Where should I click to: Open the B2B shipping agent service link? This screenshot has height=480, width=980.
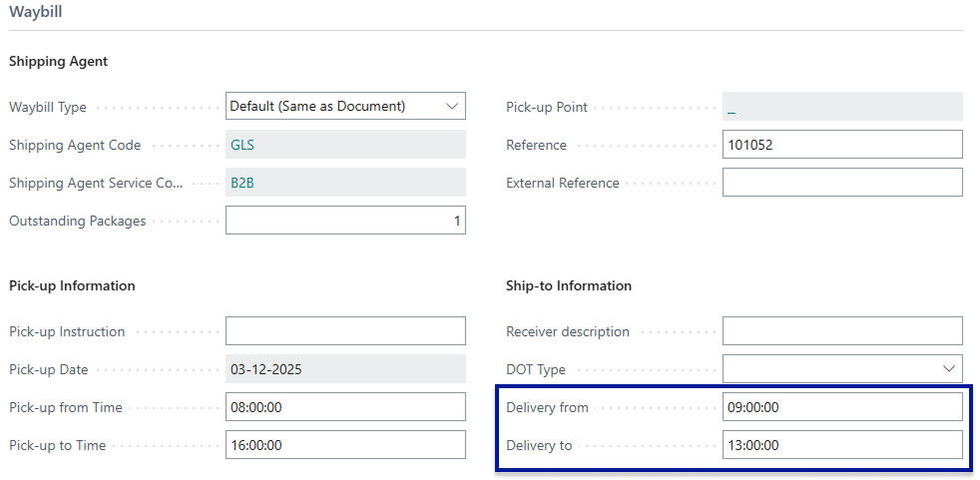243,183
